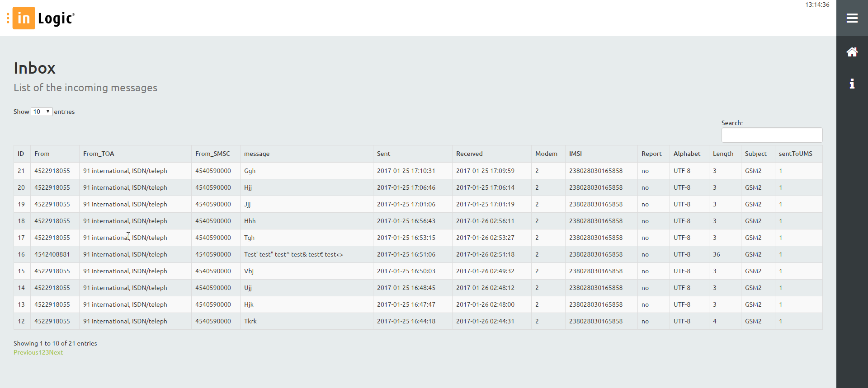Screen dimensions: 868x388
Task: Click the inLogic logo
Action: (44, 18)
